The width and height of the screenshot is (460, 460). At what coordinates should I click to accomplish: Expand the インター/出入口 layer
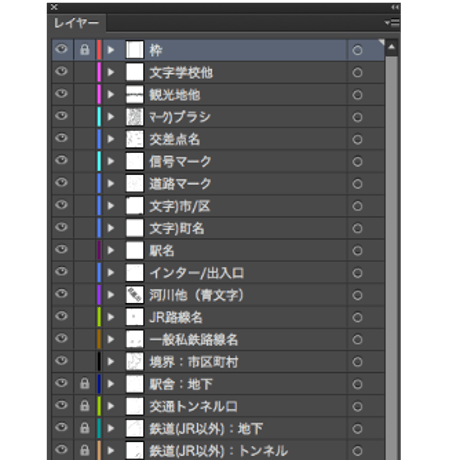coord(111,273)
